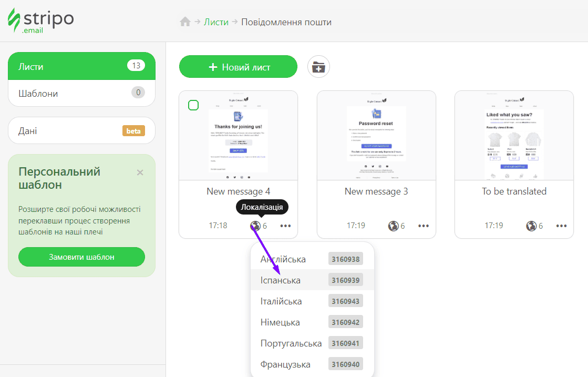
Task: Open more options for New message 4
Action: click(285, 226)
